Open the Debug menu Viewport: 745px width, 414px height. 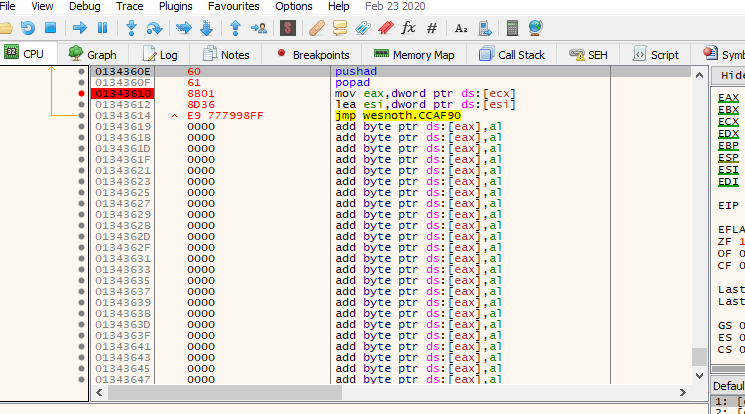[x=85, y=6]
